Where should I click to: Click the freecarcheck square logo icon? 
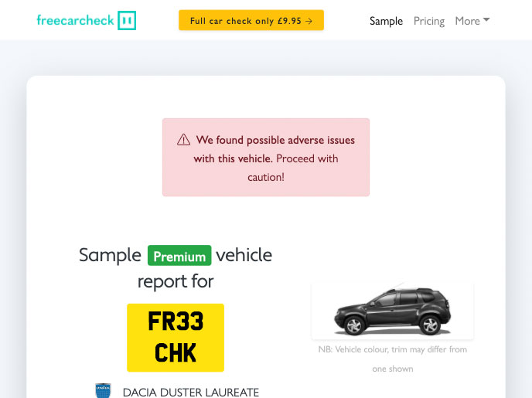[x=127, y=20]
